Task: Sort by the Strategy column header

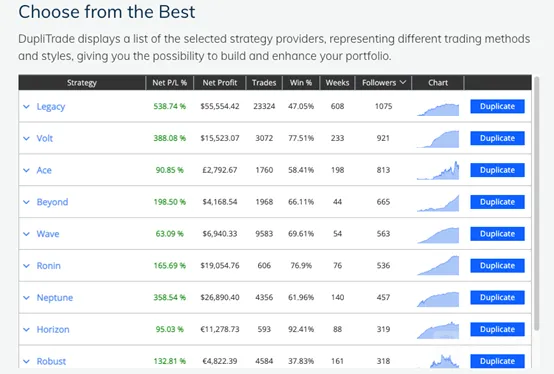Action: tap(82, 83)
